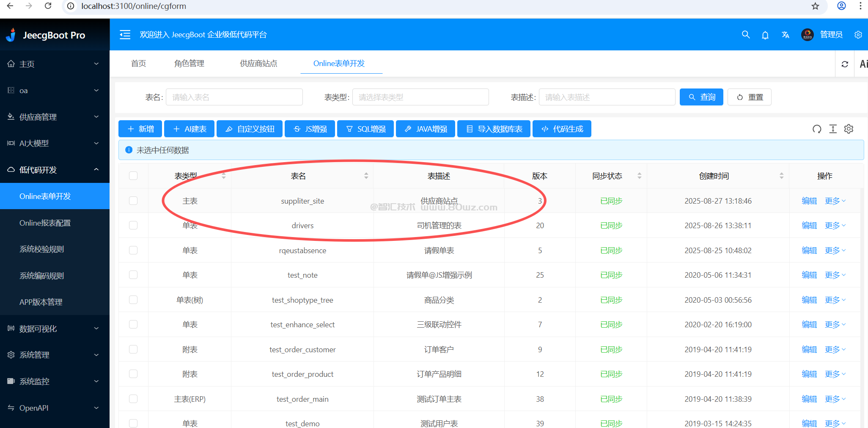Open 自定义按钮 custom button tool
The height and width of the screenshot is (428, 868).
[250, 129]
